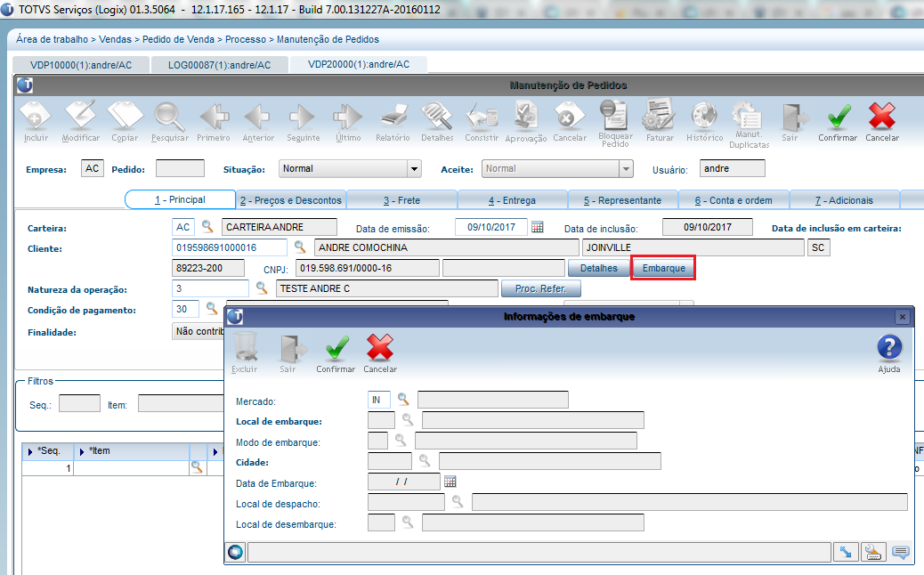Click Sair in main toolbar
This screenshot has height=575, width=924.
coord(791,121)
